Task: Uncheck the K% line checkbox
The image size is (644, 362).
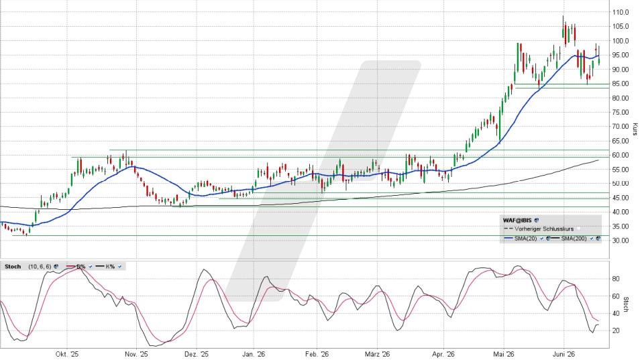Action: pyautogui.click(x=119, y=266)
